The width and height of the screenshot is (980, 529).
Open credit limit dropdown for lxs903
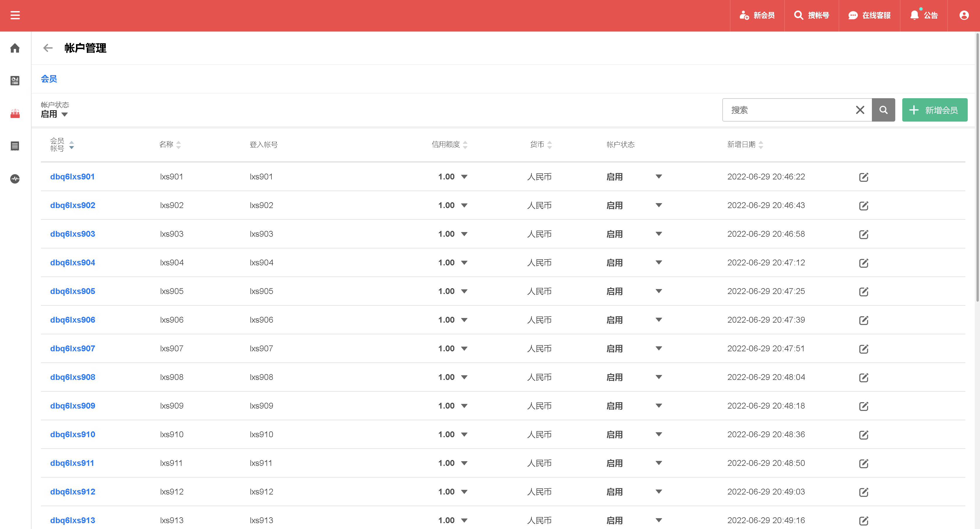pos(464,234)
